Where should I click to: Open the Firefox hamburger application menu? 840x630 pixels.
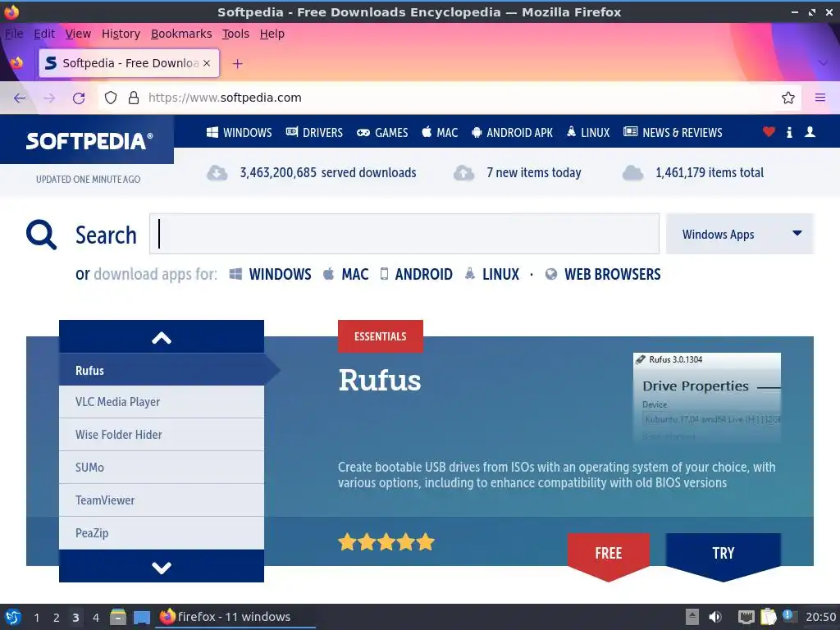pos(820,98)
